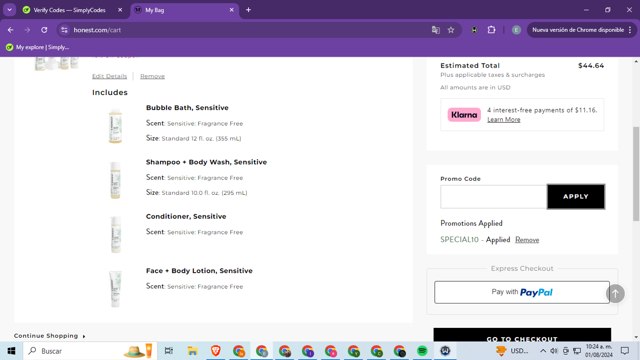The width and height of the screenshot is (640, 360).
Task: Open the Chrome extensions puzzle icon
Action: click(x=491, y=30)
